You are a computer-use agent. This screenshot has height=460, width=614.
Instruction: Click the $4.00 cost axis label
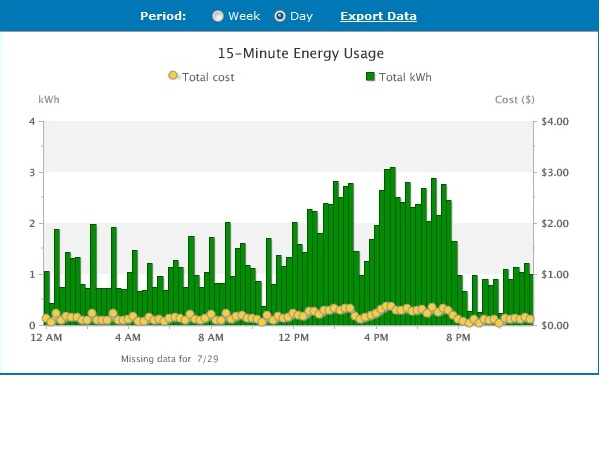[x=554, y=122]
